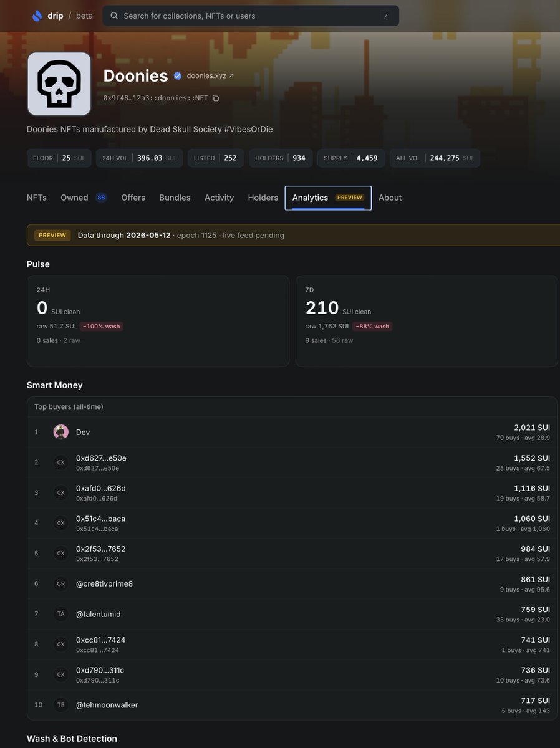Click Dev's profile avatar
560x748 pixels.
[60, 432]
